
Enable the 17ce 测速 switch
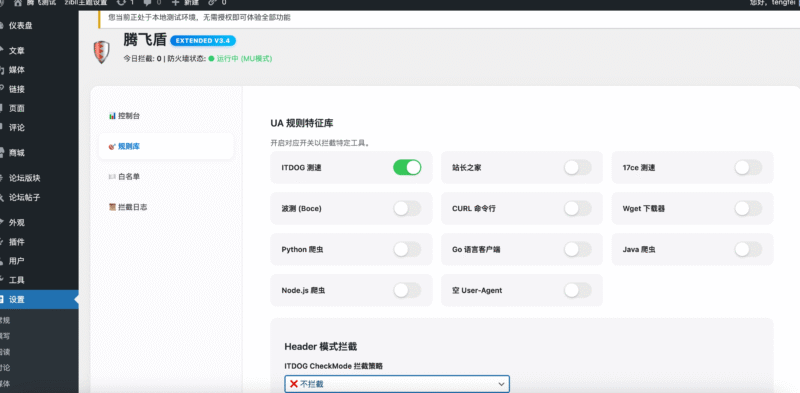(x=748, y=167)
